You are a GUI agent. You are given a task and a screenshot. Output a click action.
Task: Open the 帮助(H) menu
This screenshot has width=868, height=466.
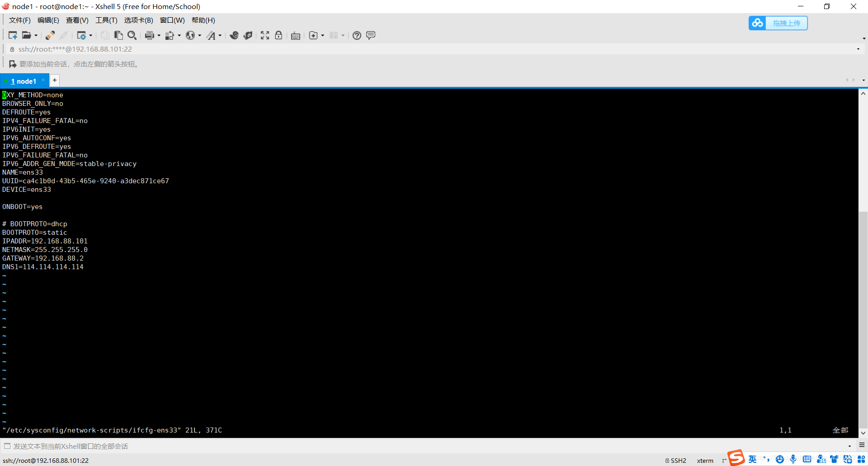pos(203,20)
